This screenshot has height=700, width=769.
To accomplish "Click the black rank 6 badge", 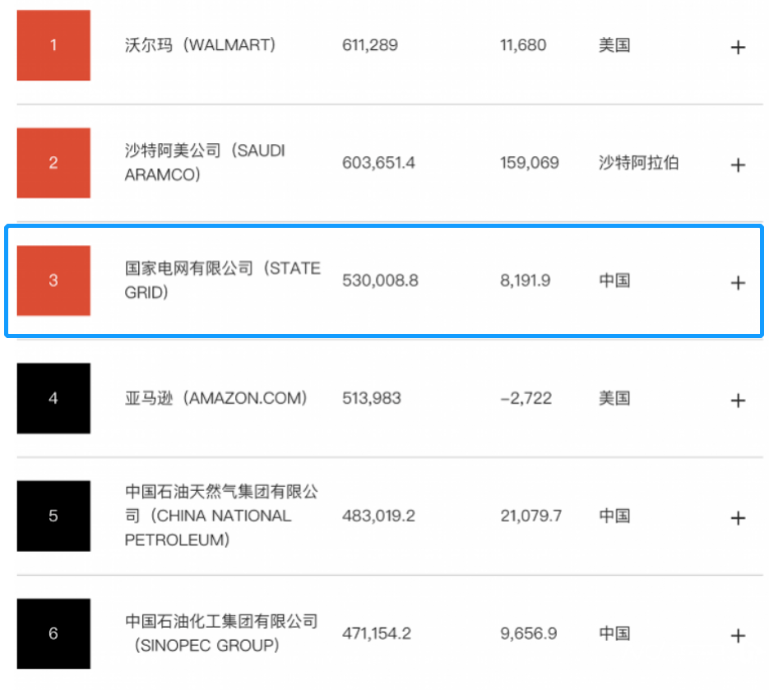I will pyautogui.click(x=53, y=633).
